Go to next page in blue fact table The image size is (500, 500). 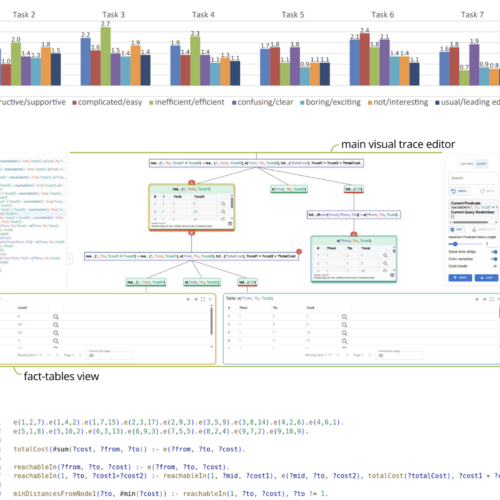(x=369, y=355)
